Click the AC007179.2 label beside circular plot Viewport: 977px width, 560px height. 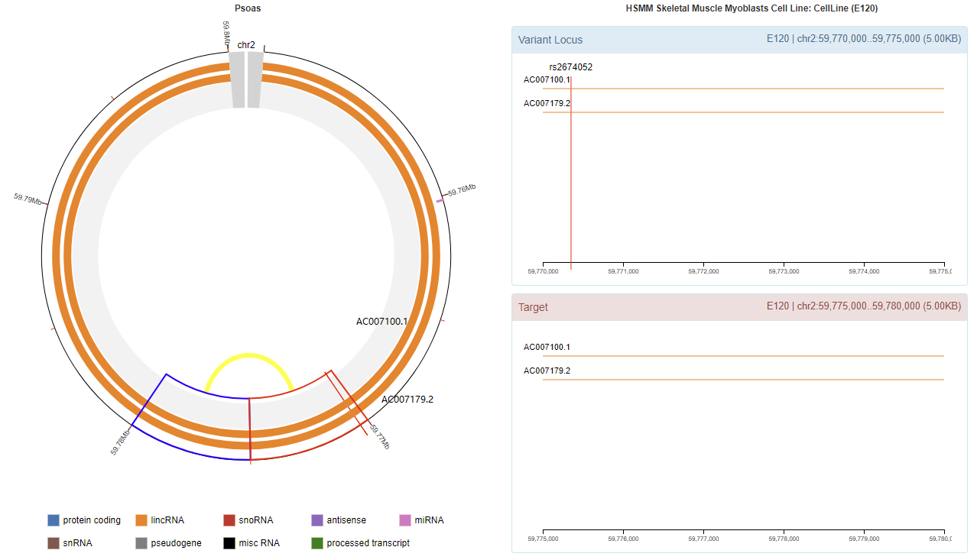coord(407,399)
